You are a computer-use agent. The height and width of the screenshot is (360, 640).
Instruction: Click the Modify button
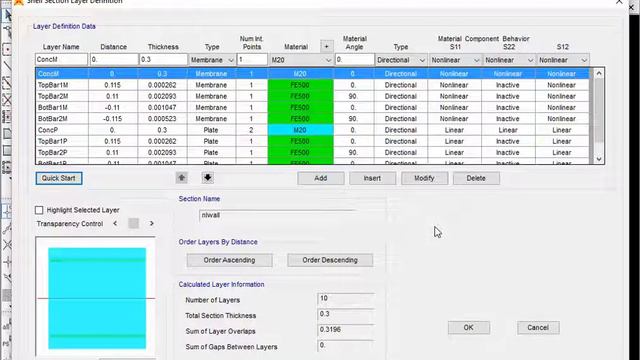click(424, 178)
